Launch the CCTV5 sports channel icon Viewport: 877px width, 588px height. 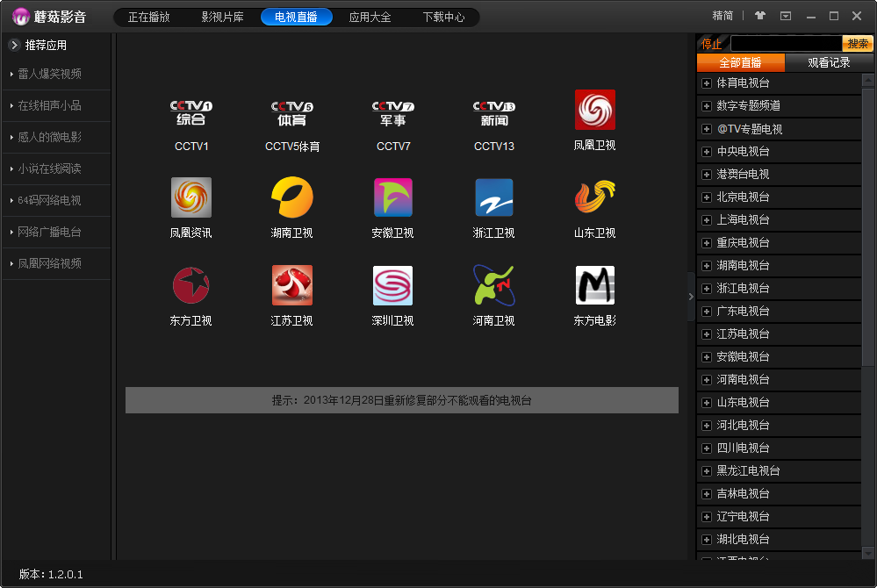click(x=292, y=112)
